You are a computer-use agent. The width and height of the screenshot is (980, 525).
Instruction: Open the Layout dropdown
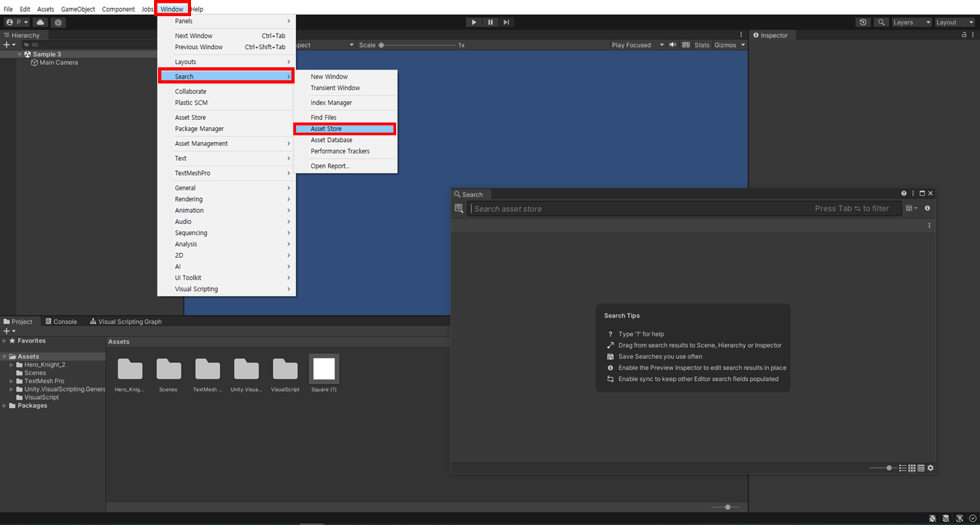954,22
